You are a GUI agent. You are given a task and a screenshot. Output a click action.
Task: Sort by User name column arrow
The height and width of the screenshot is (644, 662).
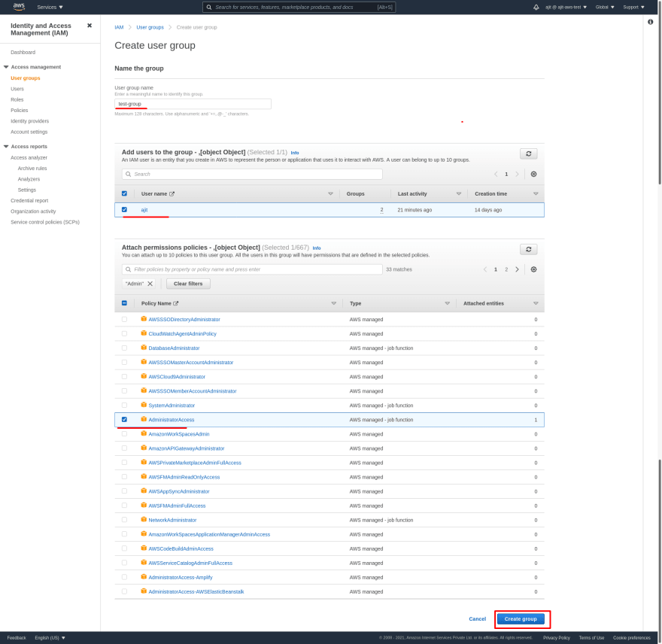[x=330, y=194]
